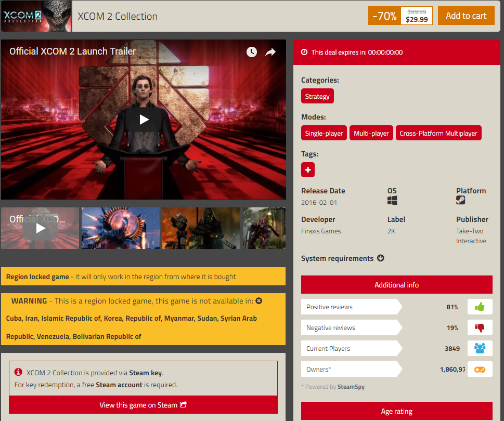
Task: Click the release date 2016-02-01
Action: (319, 203)
